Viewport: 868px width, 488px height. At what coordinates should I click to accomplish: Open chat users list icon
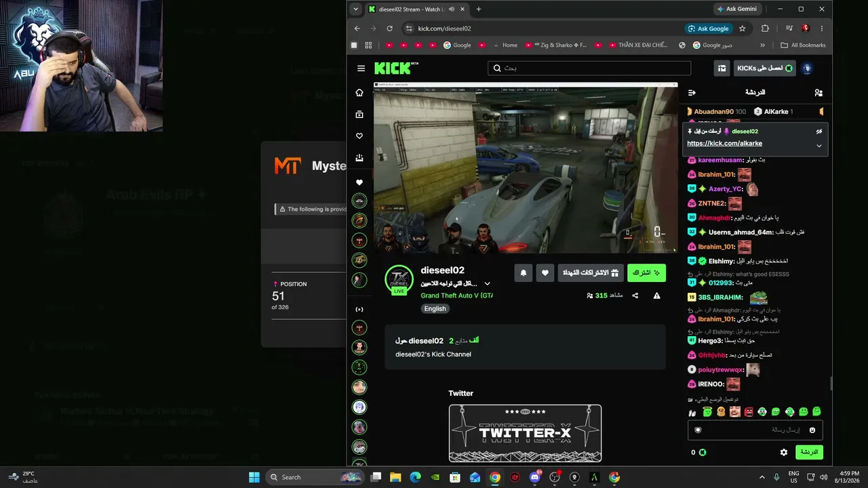click(818, 93)
